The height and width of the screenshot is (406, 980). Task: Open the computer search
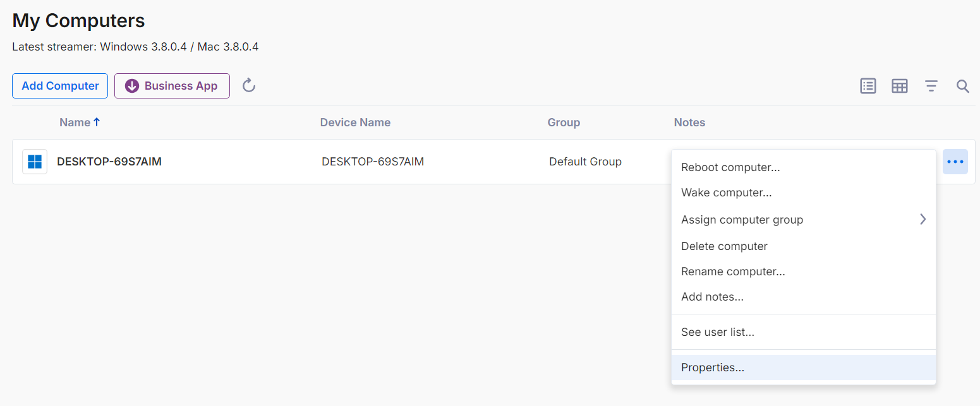coord(962,86)
